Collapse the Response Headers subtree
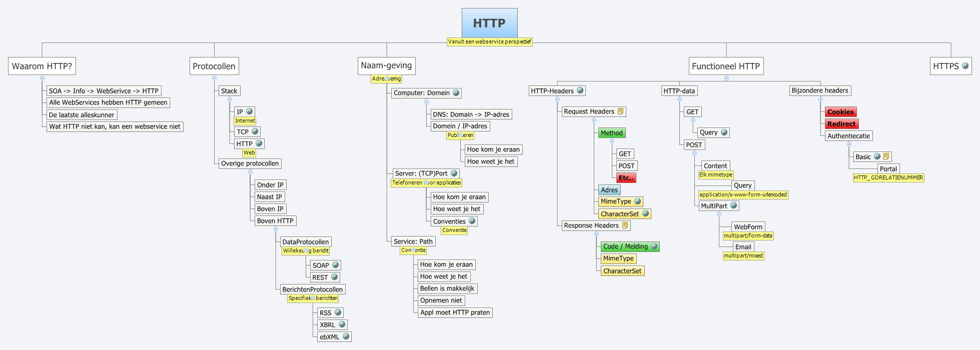980x350 pixels. [596, 234]
